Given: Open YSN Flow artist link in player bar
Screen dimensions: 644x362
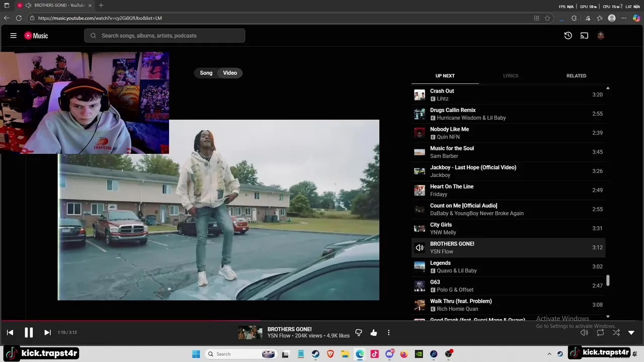Looking at the screenshot, I should 279,336.
